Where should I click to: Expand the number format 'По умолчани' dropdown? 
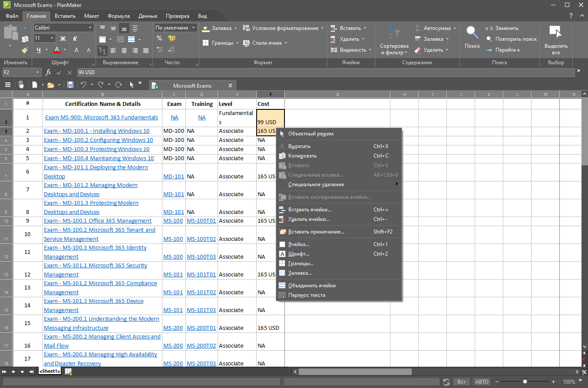click(x=194, y=28)
